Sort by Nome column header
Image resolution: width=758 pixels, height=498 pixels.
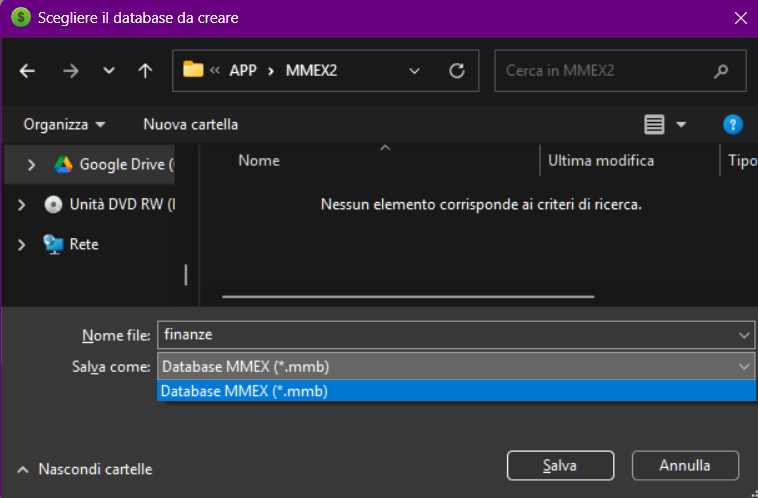[259, 161]
